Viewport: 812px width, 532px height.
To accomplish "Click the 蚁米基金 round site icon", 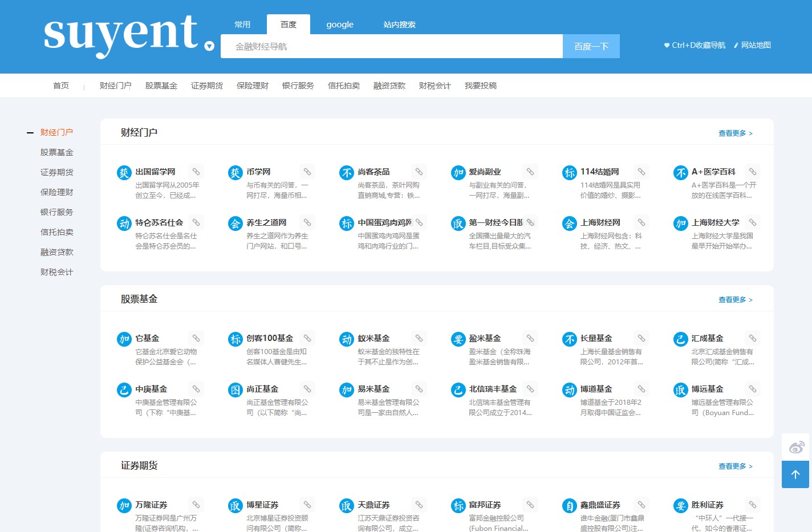I will coord(347,339).
